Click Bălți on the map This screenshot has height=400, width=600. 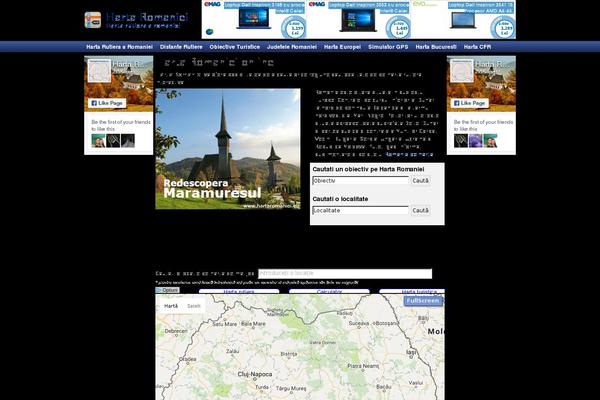(423, 318)
